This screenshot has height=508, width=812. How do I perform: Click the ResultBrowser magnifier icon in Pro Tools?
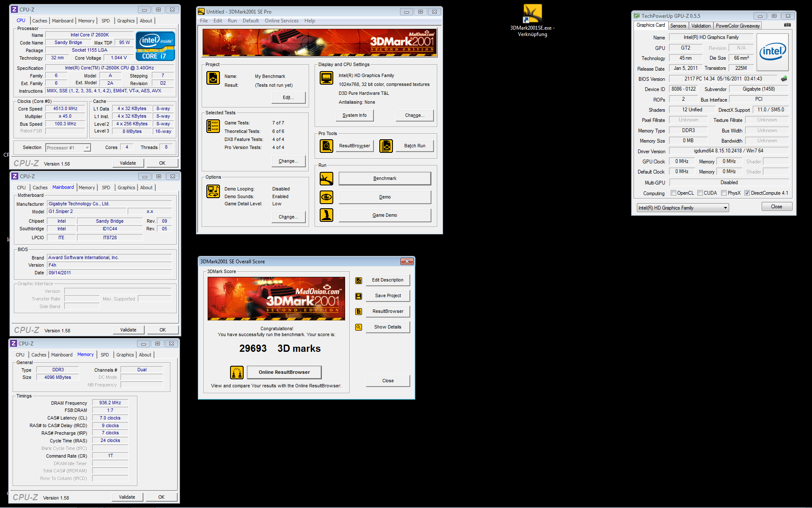[326, 146]
